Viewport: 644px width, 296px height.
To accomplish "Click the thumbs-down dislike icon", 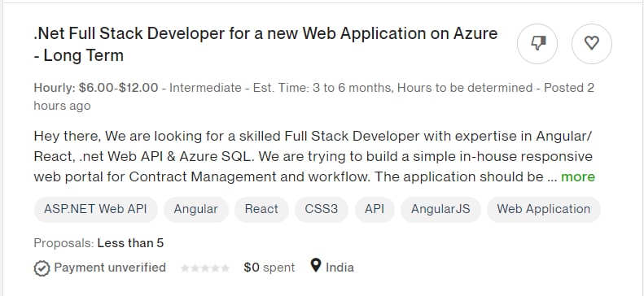I will [537, 43].
